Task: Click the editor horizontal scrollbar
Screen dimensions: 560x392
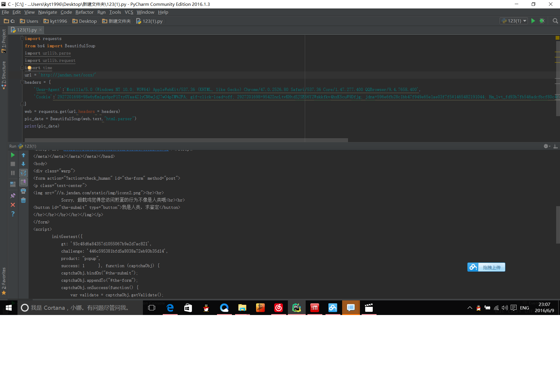Action: tap(186, 140)
